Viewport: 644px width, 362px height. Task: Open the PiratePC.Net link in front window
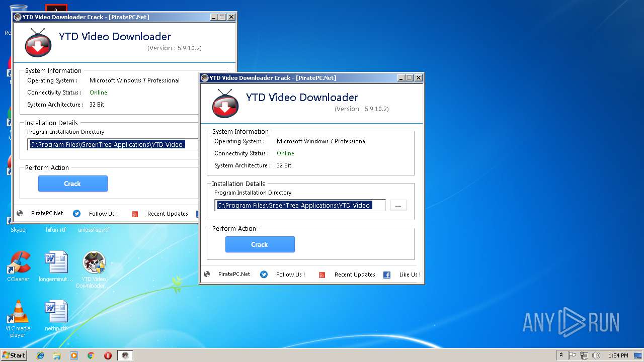234,274
